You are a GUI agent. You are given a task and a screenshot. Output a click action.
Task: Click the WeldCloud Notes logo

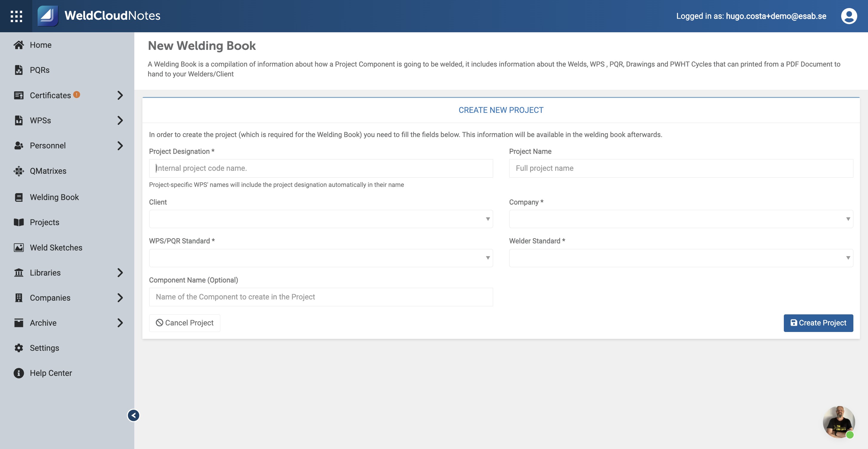[x=99, y=16]
